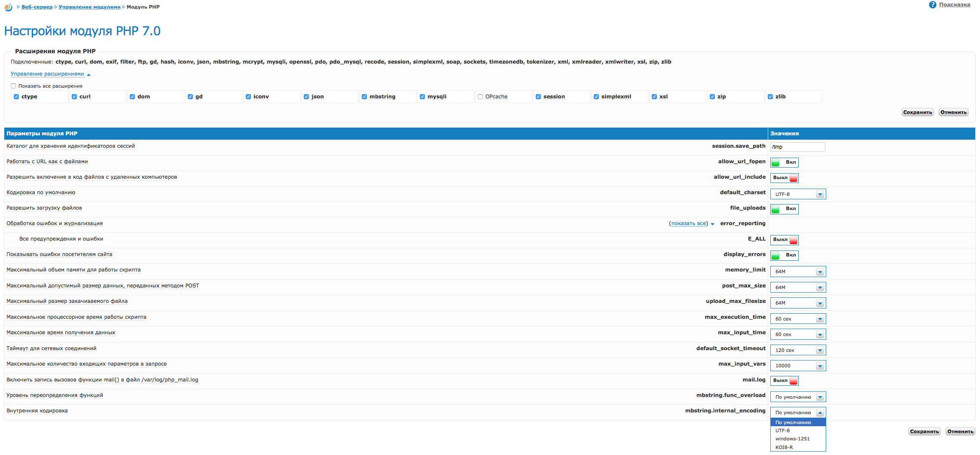This screenshot has width=980, height=455.
Task: Click the session.save_path input field
Action: click(x=797, y=147)
